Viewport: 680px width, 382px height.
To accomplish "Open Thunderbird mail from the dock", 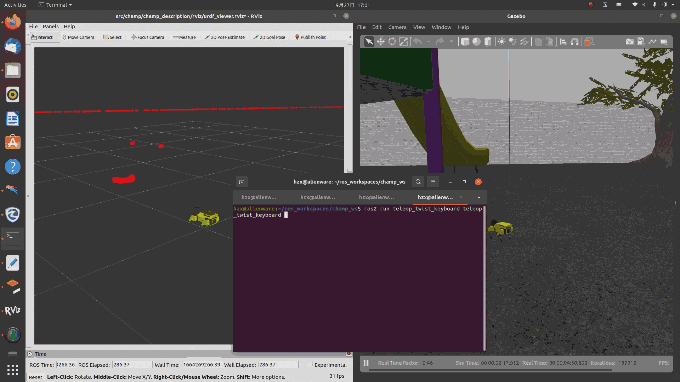I will tap(13, 46).
